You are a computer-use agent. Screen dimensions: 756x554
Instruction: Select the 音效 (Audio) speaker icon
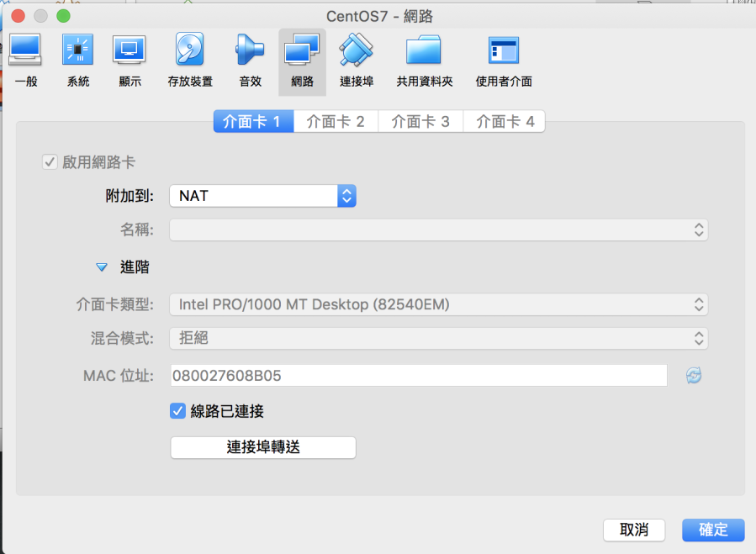click(250, 52)
